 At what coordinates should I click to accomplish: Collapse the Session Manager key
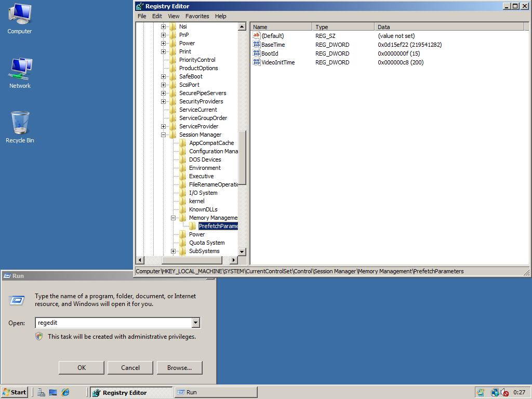coord(163,135)
